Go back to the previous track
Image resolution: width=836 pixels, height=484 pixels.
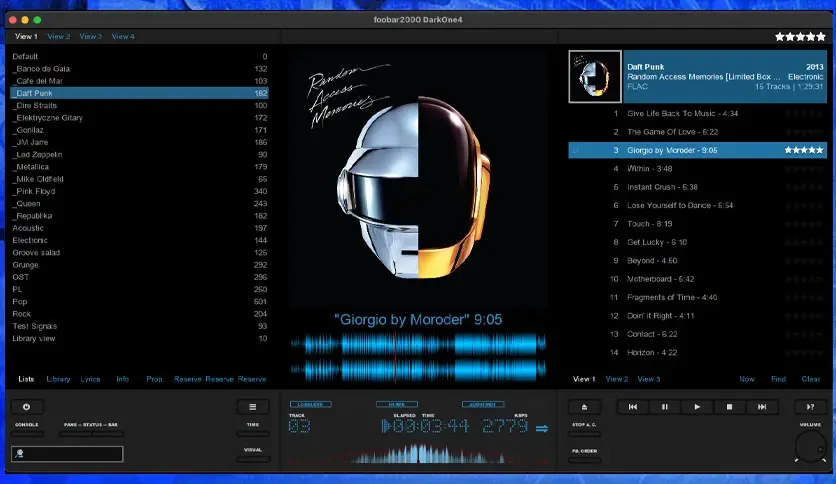coord(632,407)
